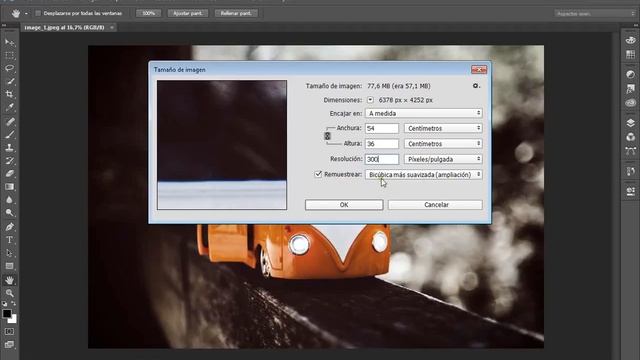
Task: Select the Move tool
Action: pos(9,42)
